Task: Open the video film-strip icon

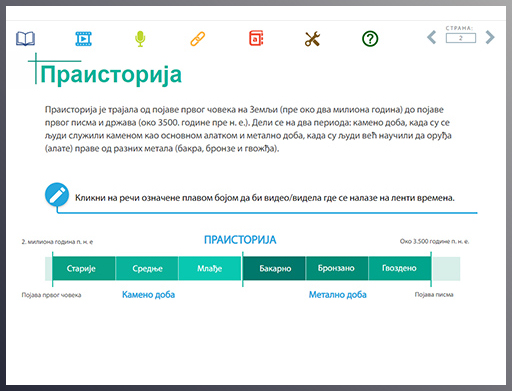Action: [x=83, y=39]
